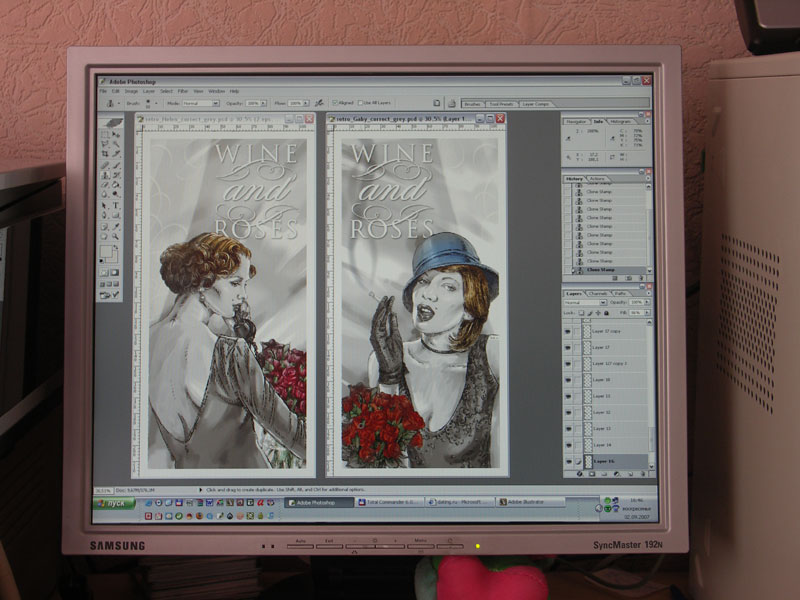Select the Rectangular Marquee tool
The image size is (800, 600).
(105, 135)
